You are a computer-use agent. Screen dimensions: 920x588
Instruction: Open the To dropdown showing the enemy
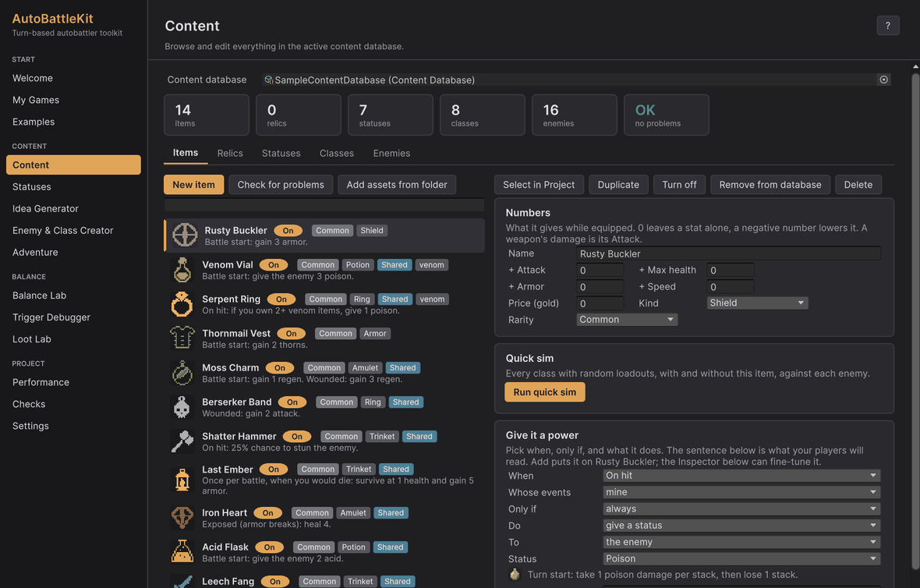coord(741,542)
